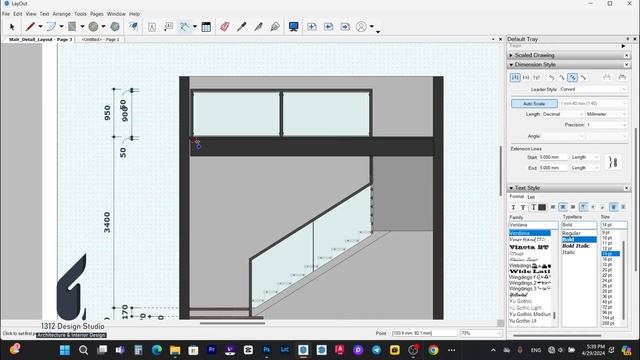Start presentation with monitor icon
The width and height of the screenshot is (640, 360).
pyautogui.click(x=293, y=27)
